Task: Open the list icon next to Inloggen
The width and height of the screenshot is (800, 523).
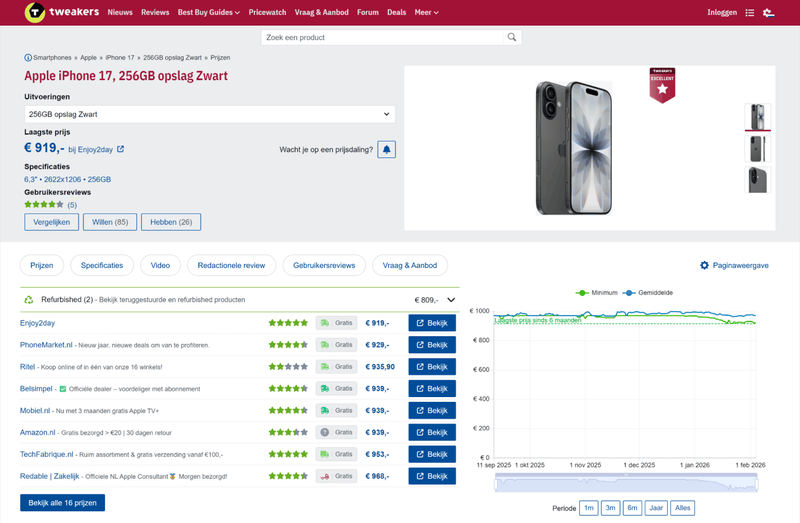Action: tap(749, 13)
